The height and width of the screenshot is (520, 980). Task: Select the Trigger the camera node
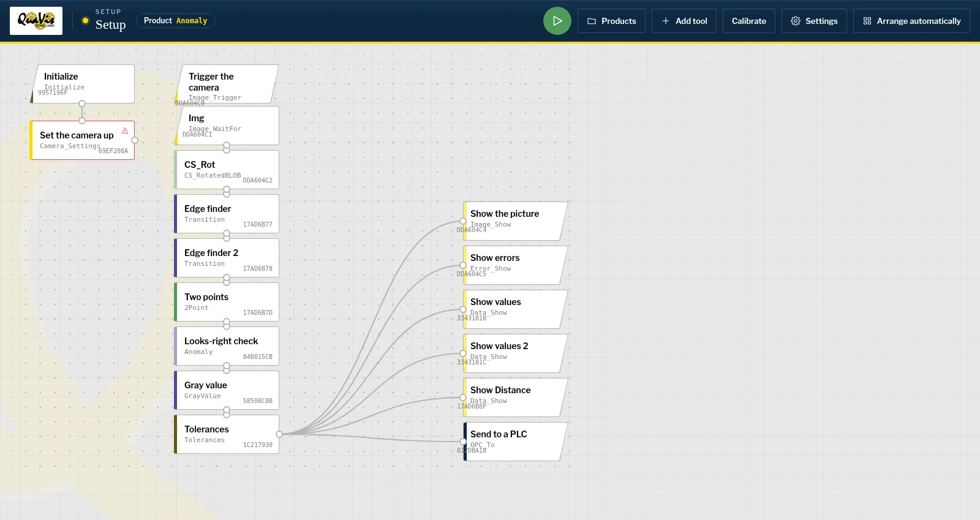pyautogui.click(x=227, y=84)
